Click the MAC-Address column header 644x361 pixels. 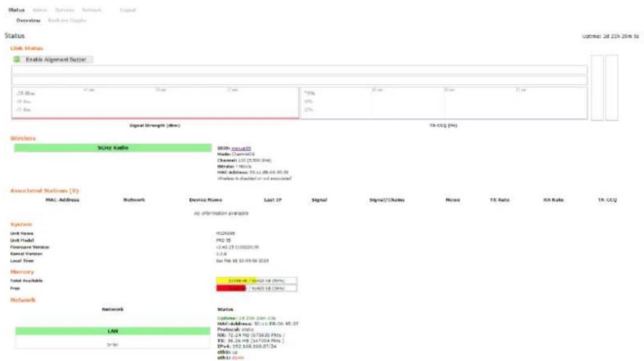(62, 200)
